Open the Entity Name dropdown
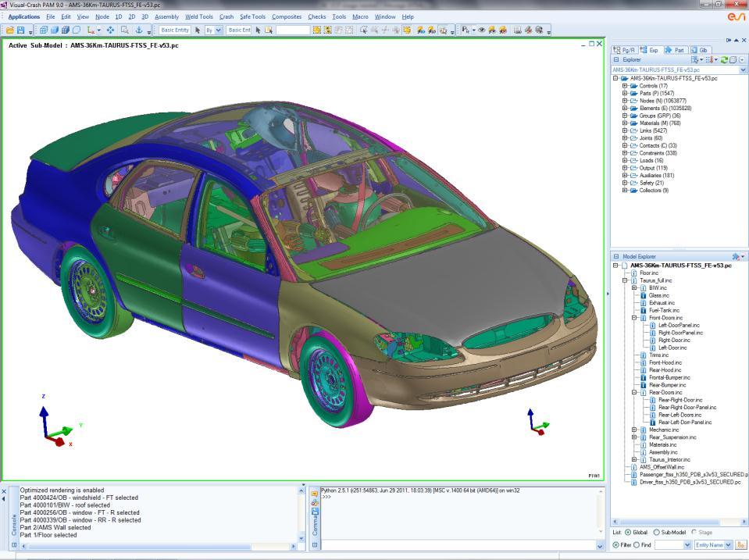Screen dimensions: 749x560 click(x=729, y=544)
